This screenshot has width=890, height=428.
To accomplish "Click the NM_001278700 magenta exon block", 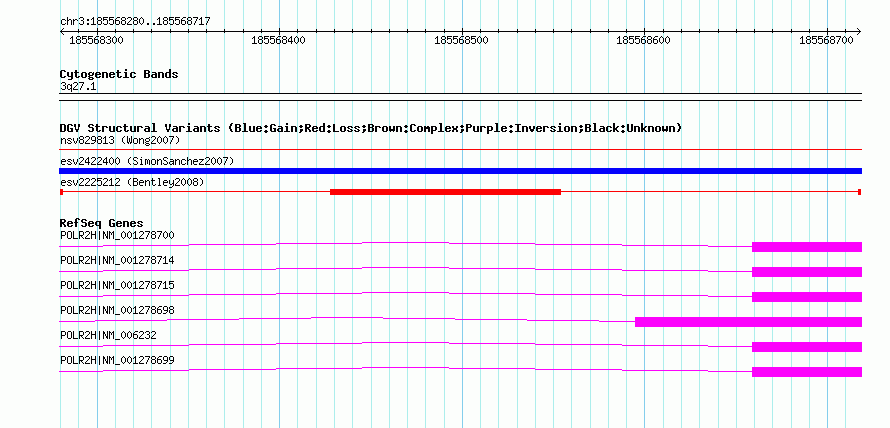I will 807,247.
